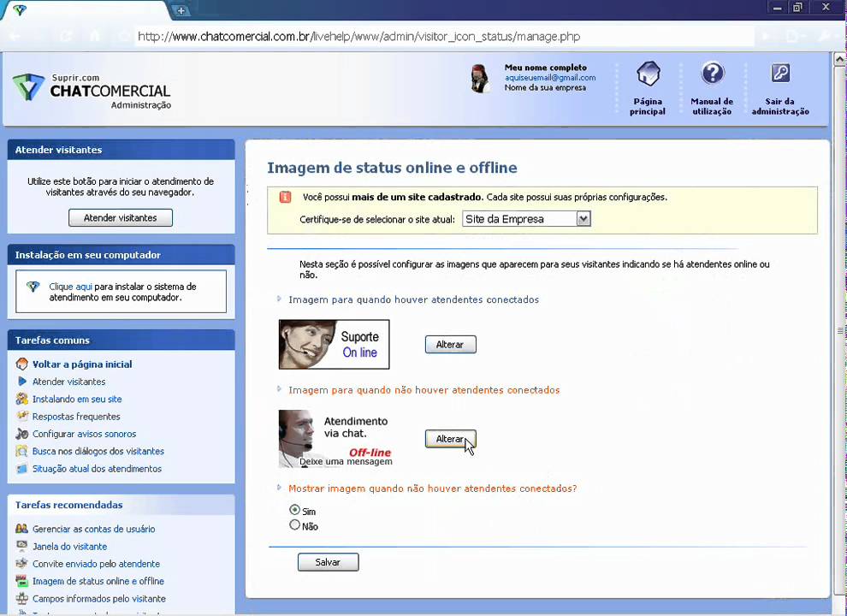This screenshot has width=847, height=616.
Task: Click the icon beside Janela do visitante
Action: [21, 546]
